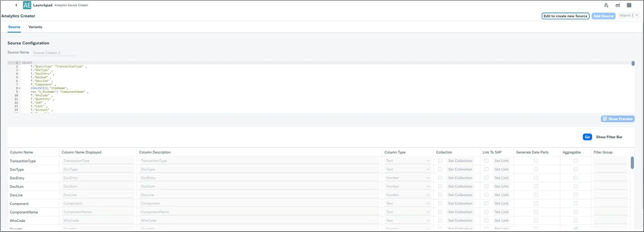Expand the Import dropdown arrow
This screenshot has width=644, height=232.
pyautogui.click(x=637, y=15)
